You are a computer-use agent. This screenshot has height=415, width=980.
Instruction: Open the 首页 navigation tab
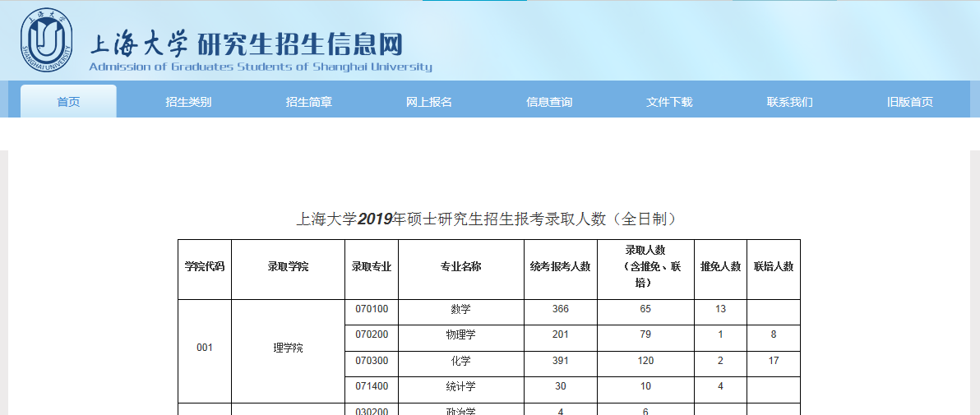tap(68, 102)
